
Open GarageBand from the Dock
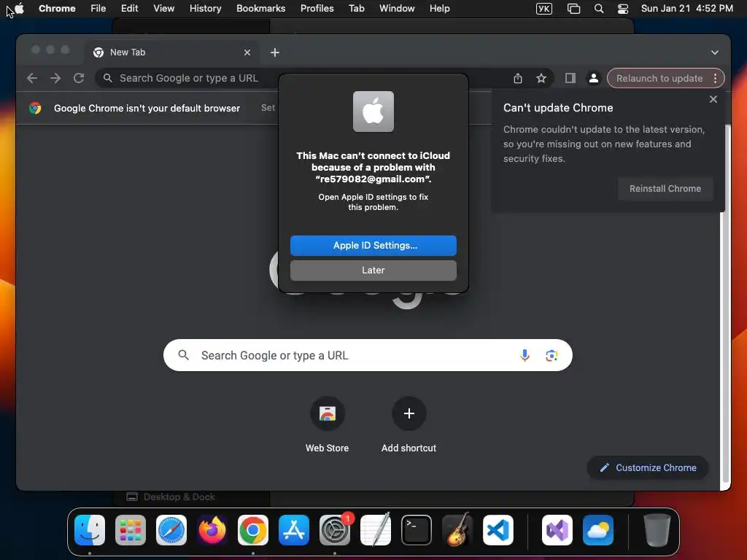point(457,530)
